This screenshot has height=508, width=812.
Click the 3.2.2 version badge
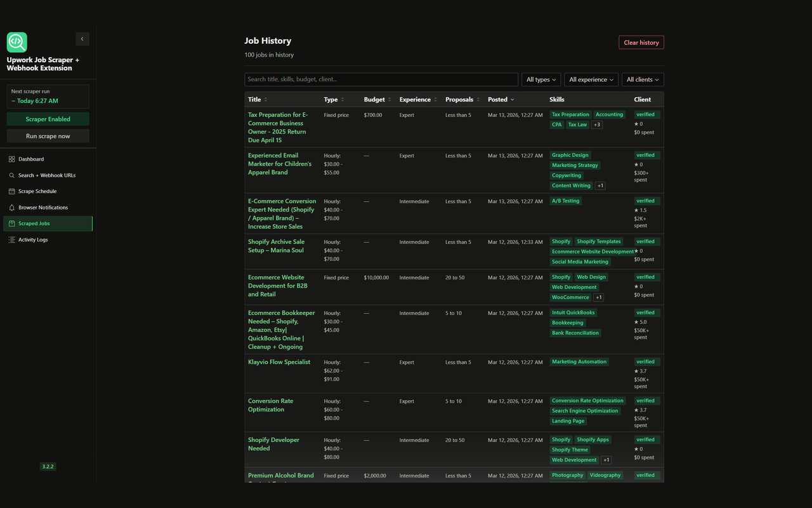48,467
